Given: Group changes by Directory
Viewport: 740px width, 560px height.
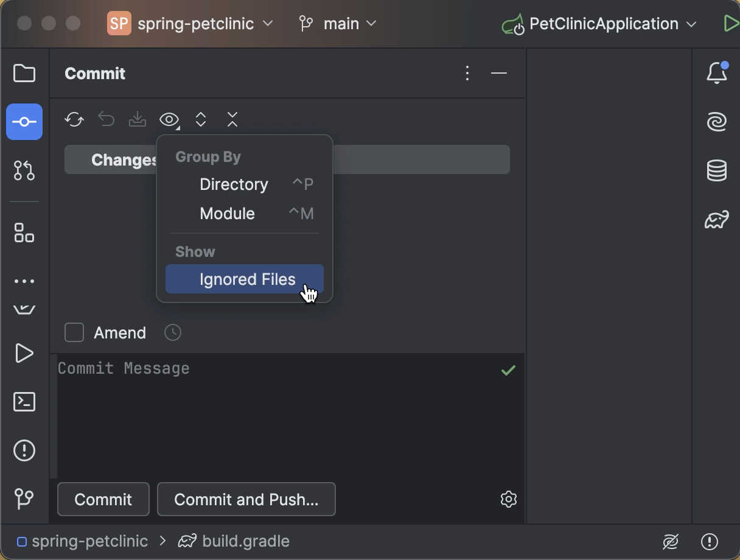Looking at the screenshot, I should tap(234, 184).
